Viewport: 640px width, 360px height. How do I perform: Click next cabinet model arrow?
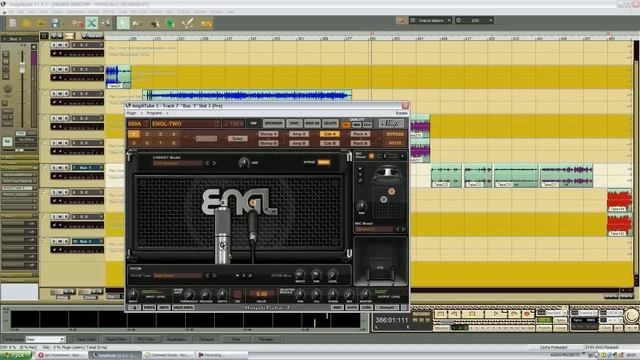coord(214,163)
